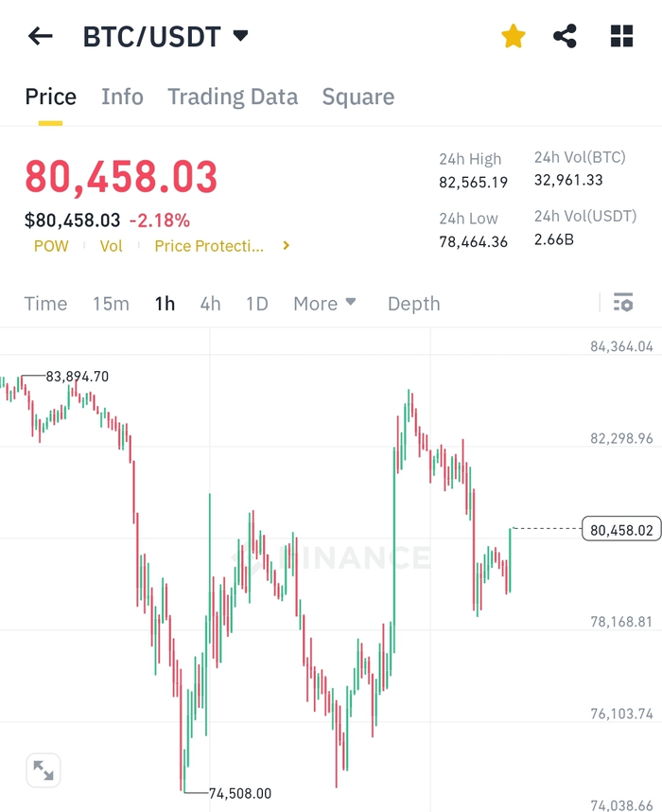Tap the POW tag link

pyautogui.click(x=51, y=245)
